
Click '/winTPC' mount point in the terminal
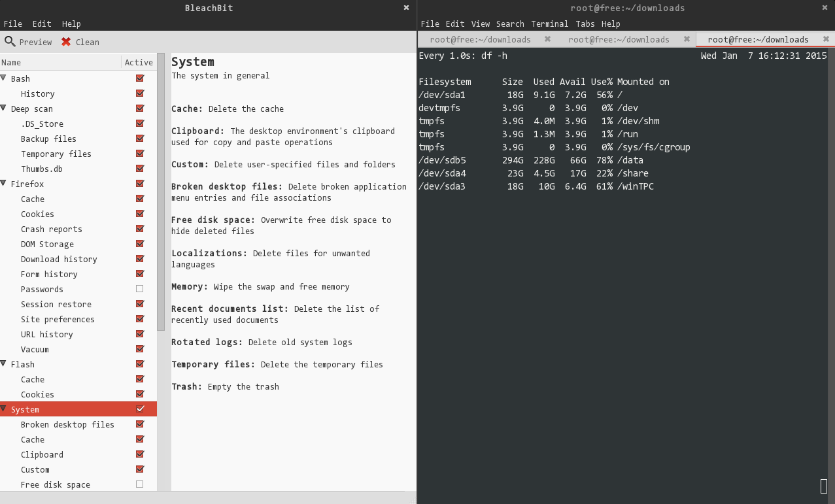pyautogui.click(x=636, y=186)
